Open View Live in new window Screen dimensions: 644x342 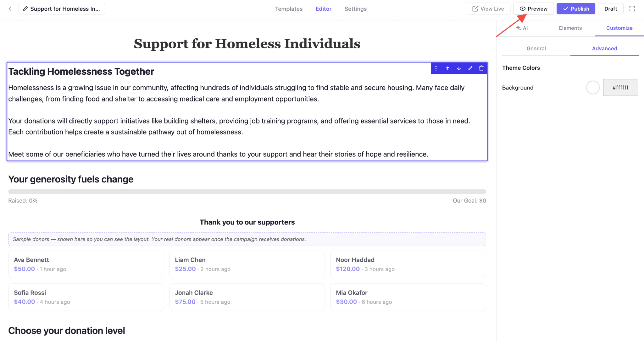point(488,9)
